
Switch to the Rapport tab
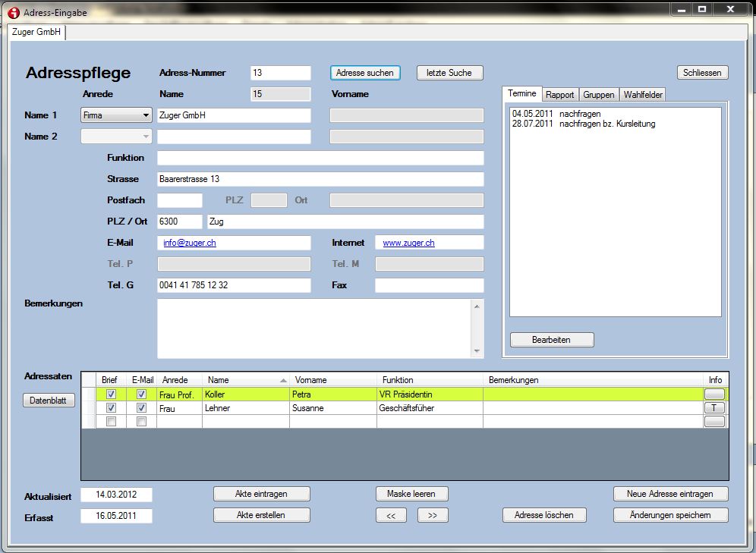point(560,95)
